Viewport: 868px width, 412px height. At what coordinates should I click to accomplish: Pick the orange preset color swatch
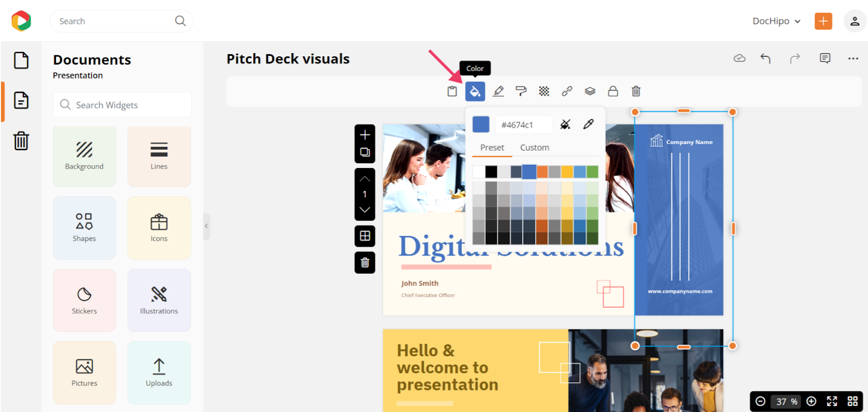tap(542, 172)
